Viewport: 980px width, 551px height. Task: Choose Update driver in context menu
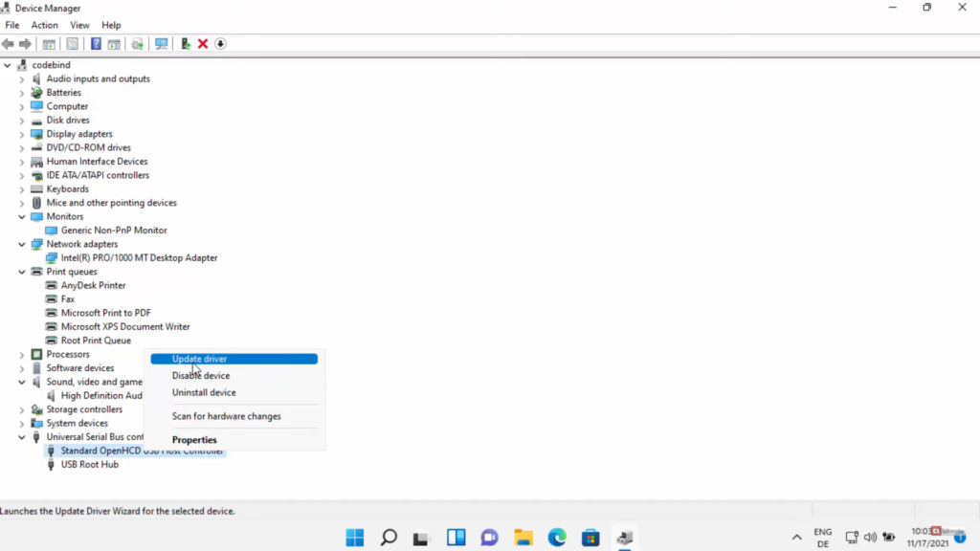tap(234, 359)
